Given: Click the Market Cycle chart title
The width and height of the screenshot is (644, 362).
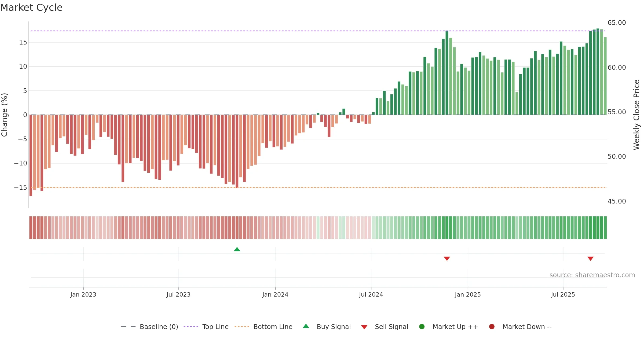Looking at the screenshot, I should click(31, 8).
